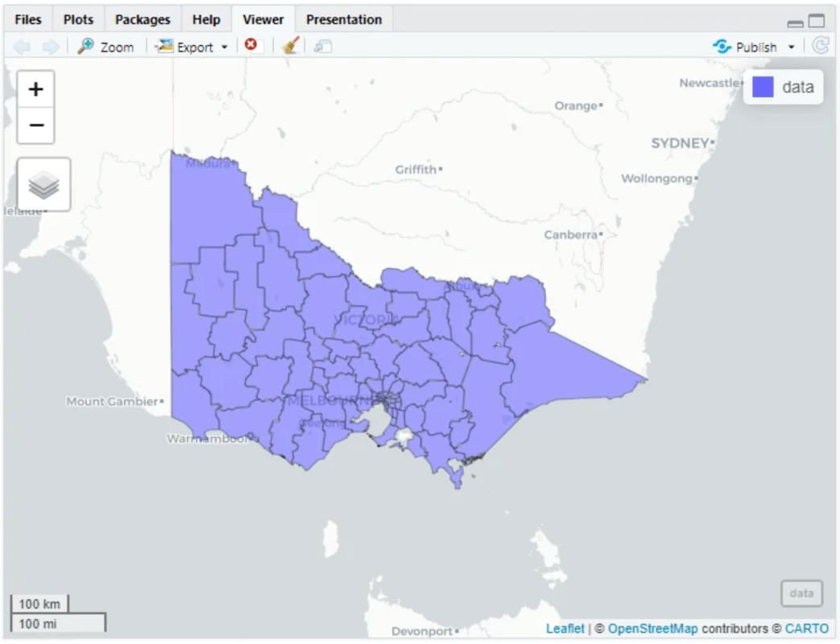840x644 pixels.
Task: Maximize the viewer pane
Action: click(817, 22)
